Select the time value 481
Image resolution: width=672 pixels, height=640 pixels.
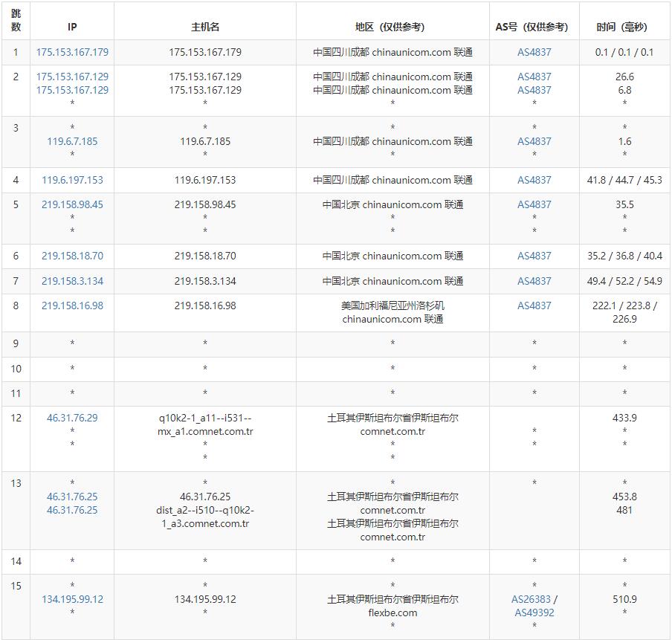point(624,510)
